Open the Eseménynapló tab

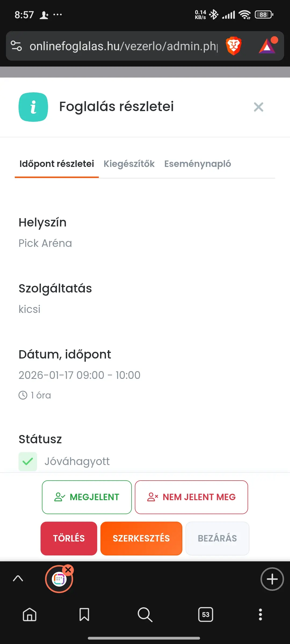198,164
